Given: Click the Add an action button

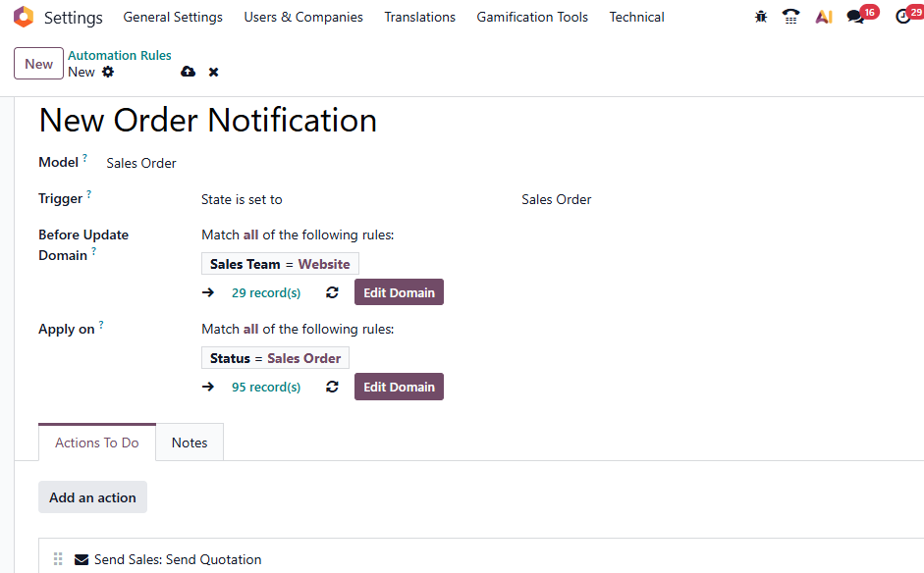Looking at the screenshot, I should point(92,497).
